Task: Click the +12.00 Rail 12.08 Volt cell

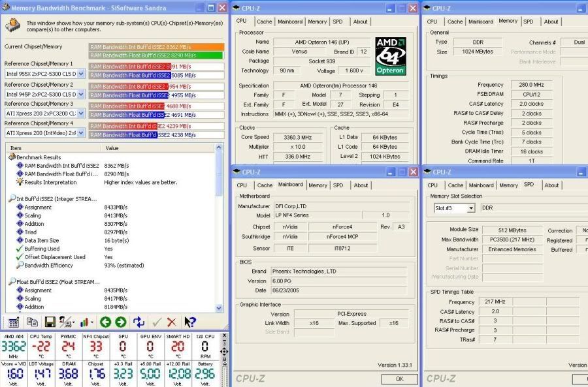Action: (x=178, y=373)
